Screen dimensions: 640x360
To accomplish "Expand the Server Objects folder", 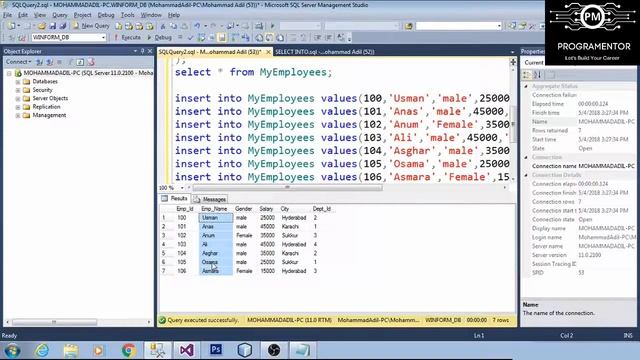I will pos(18,98).
